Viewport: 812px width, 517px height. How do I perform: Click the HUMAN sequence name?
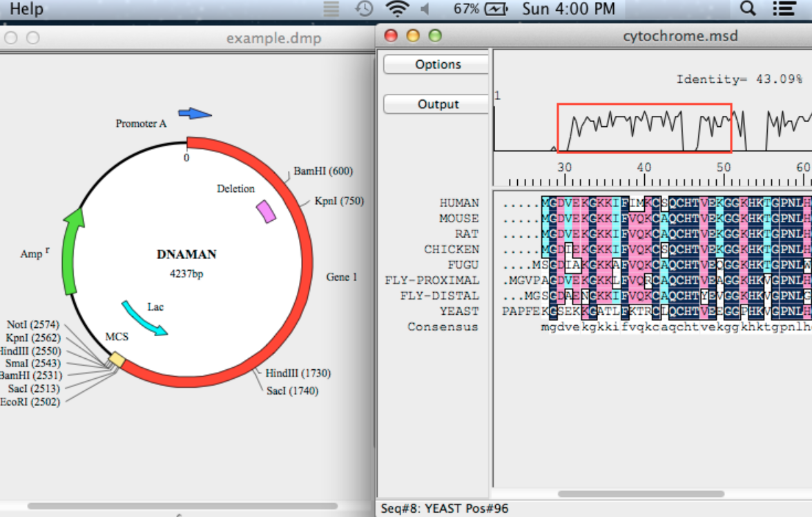pyautogui.click(x=459, y=203)
